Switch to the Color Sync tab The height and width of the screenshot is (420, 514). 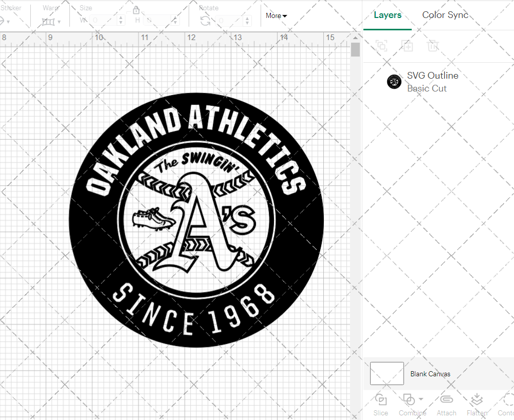(445, 15)
